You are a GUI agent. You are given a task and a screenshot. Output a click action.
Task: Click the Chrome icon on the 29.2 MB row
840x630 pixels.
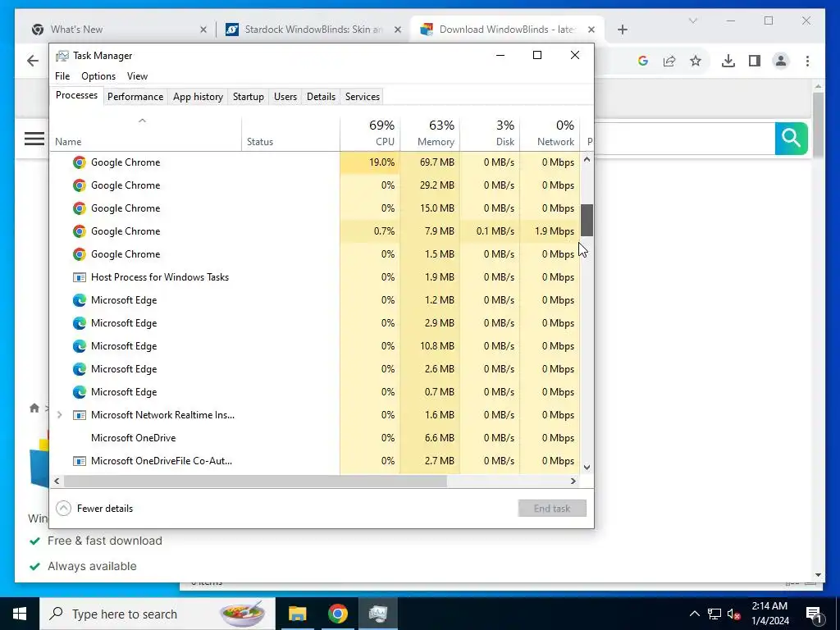pyautogui.click(x=80, y=185)
